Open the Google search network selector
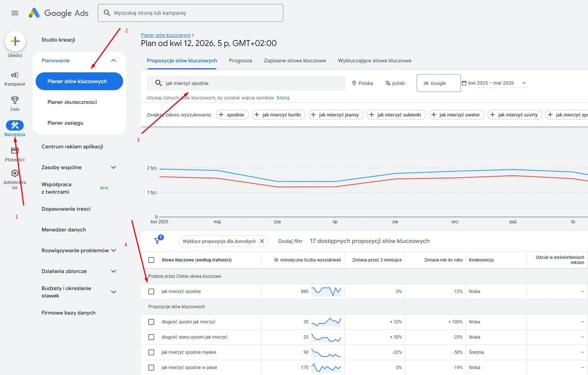 (439, 83)
